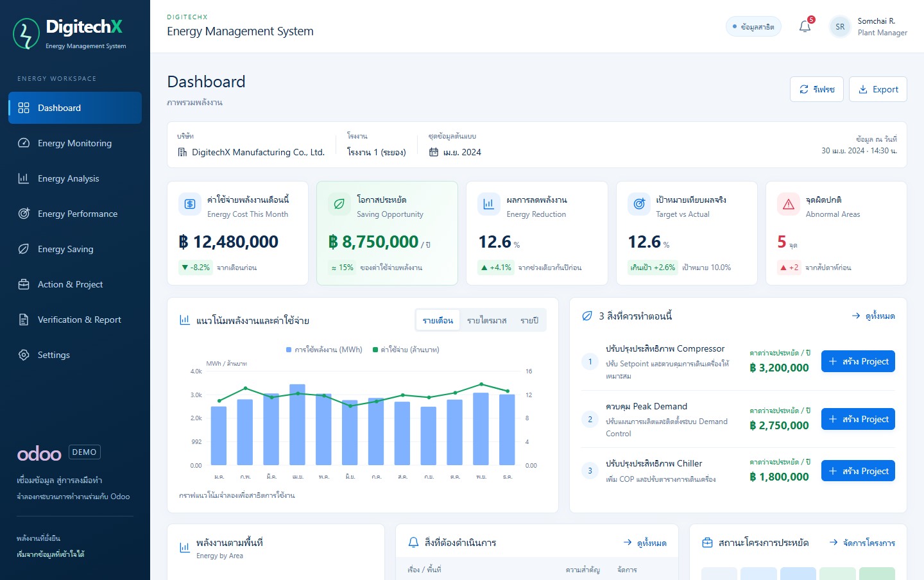Open ดูทั้งหมด link in recommendations card
Viewport: 924px width, 580px height.
tap(873, 316)
